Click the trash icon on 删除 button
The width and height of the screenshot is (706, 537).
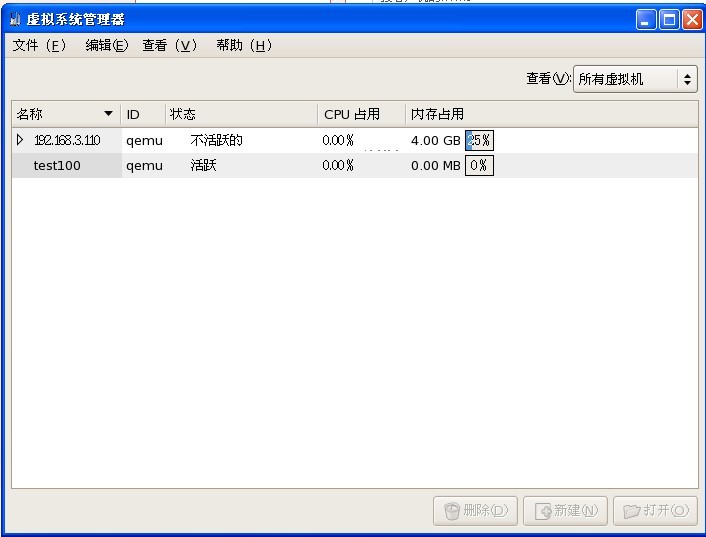tap(452, 511)
